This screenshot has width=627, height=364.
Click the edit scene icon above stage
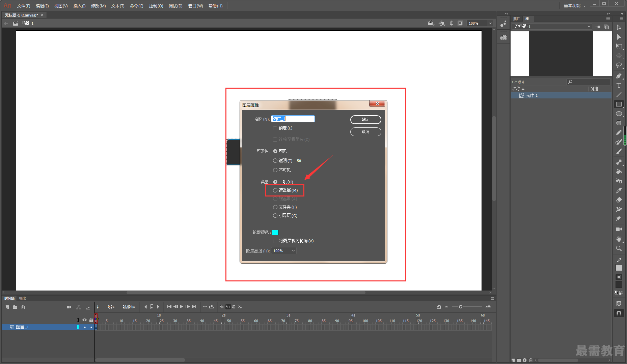click(x=431, y=23)
